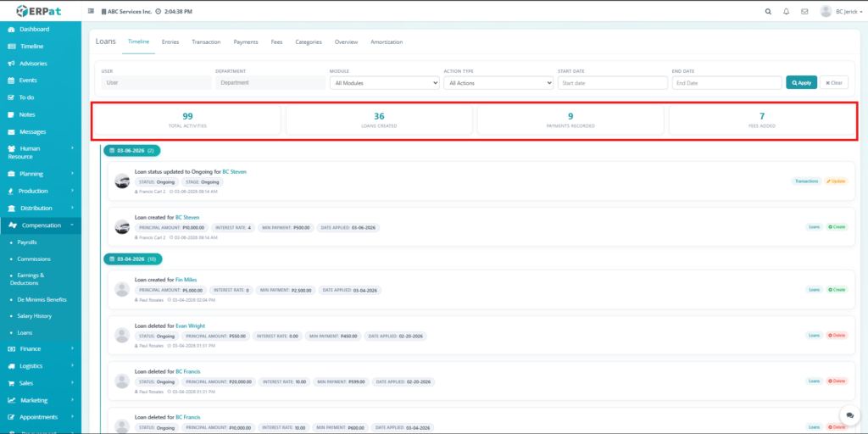Screen dimensions: 868x434
Task: Click the Apply filter button
Action: [x=800, y=82]
